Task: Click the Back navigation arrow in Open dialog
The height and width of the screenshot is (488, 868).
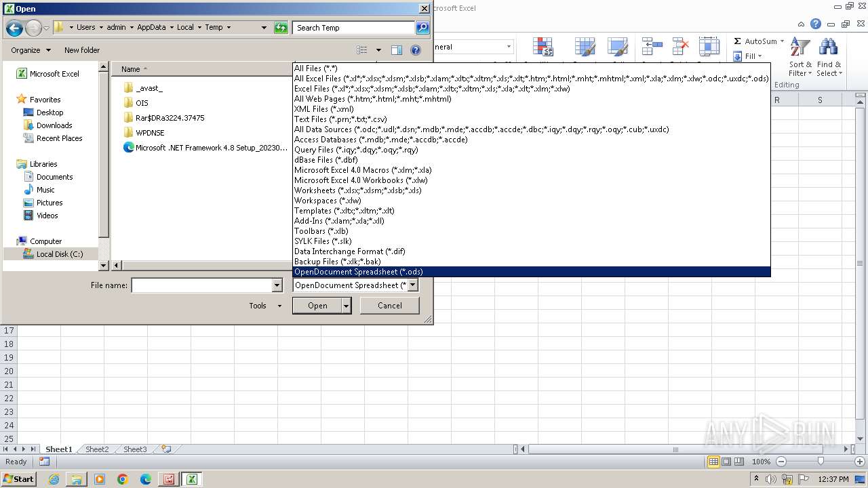Action: click(14, 28)
